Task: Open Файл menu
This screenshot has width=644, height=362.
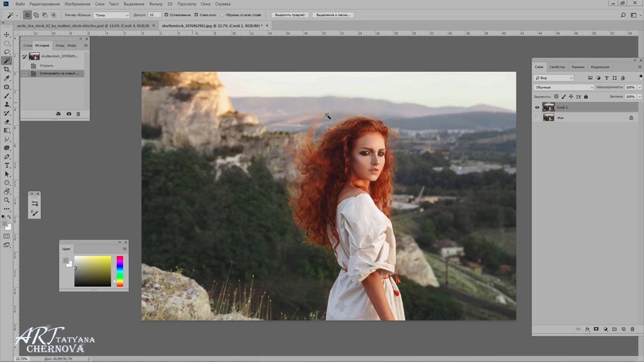Action: (x=20, y=4)
